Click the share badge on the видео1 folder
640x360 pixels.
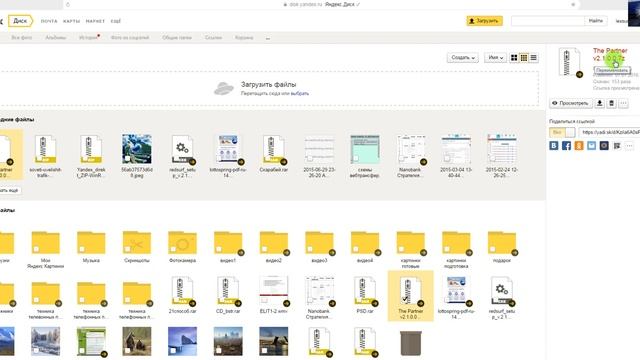[x=241, y=253]
